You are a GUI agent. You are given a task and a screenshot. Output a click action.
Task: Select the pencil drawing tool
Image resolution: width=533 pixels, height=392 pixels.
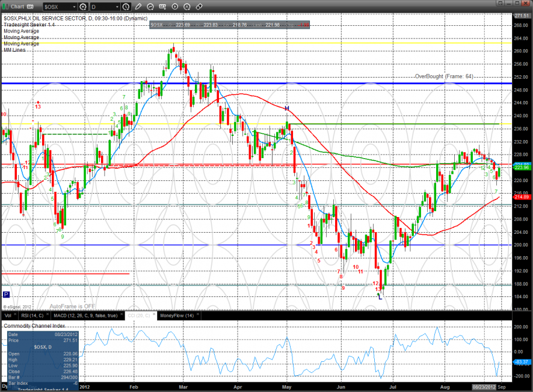(x=139, y=7)
